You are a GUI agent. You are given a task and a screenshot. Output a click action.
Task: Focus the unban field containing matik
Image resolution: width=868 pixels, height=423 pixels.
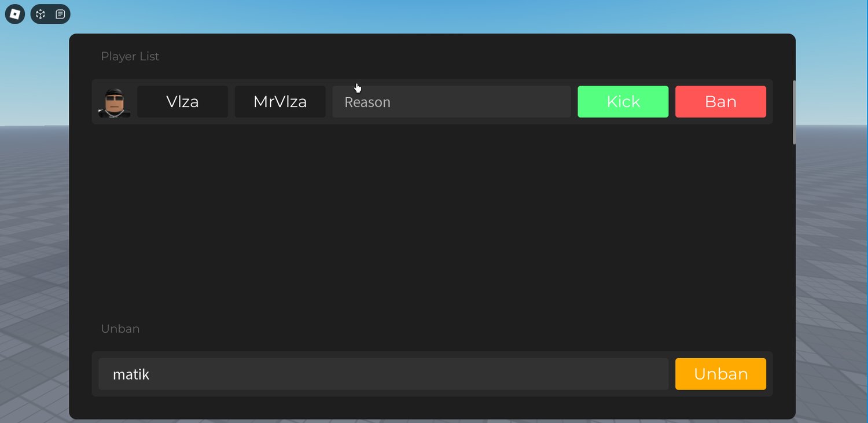coord(383,374)
